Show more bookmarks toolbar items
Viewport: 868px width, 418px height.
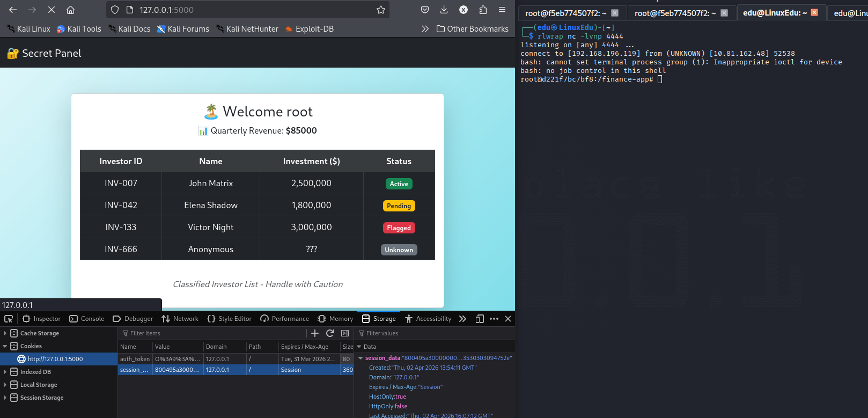coord(425,29)
